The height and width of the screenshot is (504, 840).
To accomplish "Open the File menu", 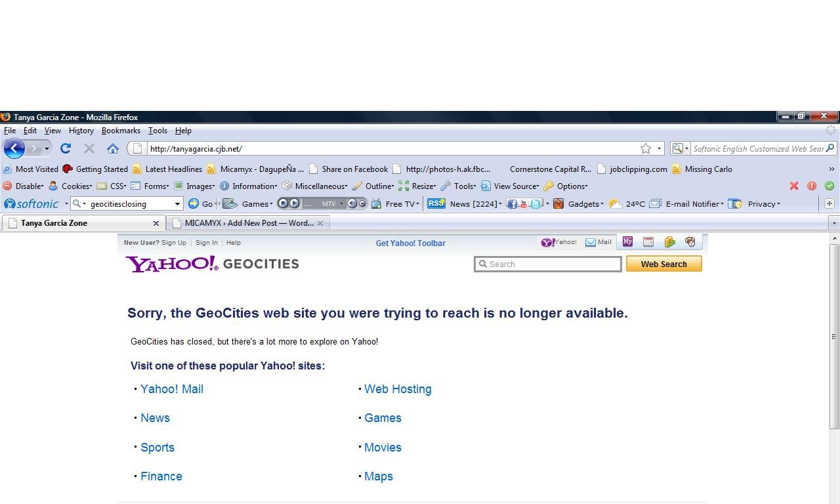I will (x=10, y=131).
